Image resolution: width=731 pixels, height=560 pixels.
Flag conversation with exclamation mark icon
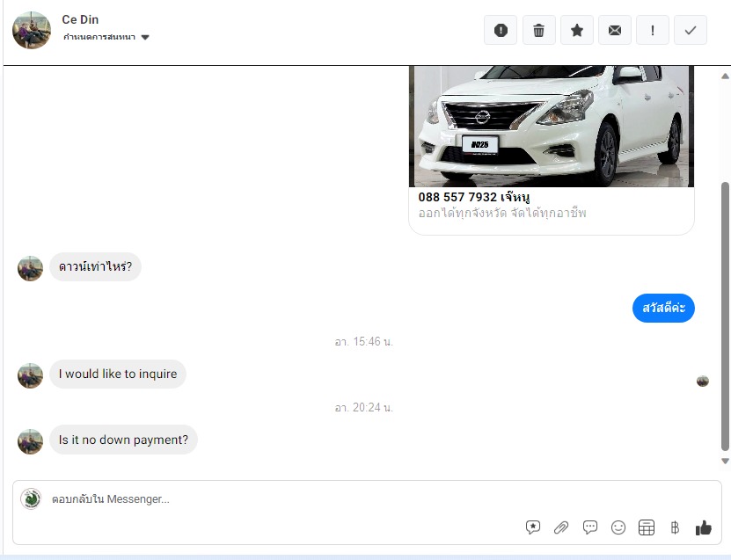click(652, 30)
